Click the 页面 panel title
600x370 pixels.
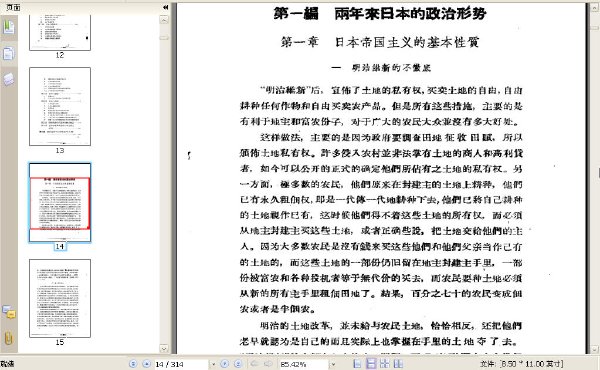click(13, 7)
